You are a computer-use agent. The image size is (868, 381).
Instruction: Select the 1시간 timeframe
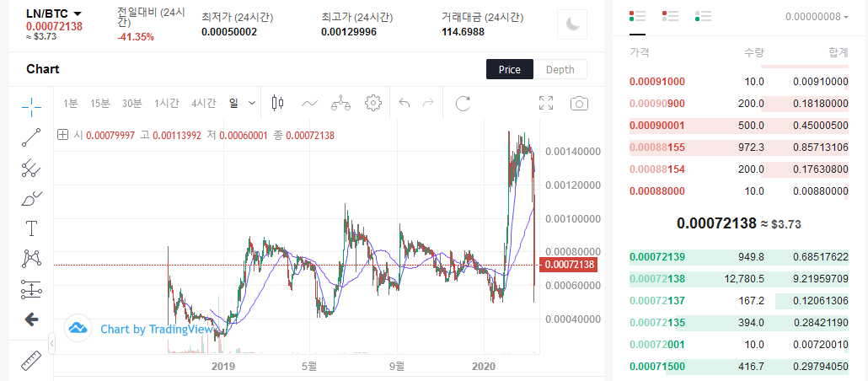coord(167,103)
